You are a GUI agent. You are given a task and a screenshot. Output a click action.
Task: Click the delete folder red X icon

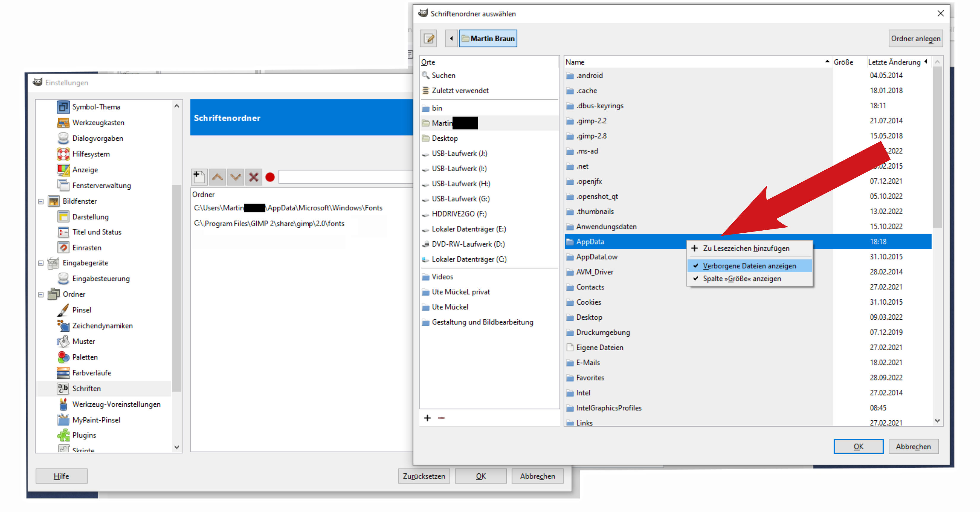point(253,177)
